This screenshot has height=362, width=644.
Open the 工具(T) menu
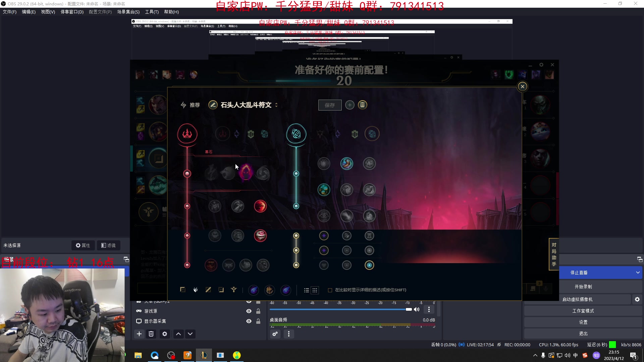point(152,12)
